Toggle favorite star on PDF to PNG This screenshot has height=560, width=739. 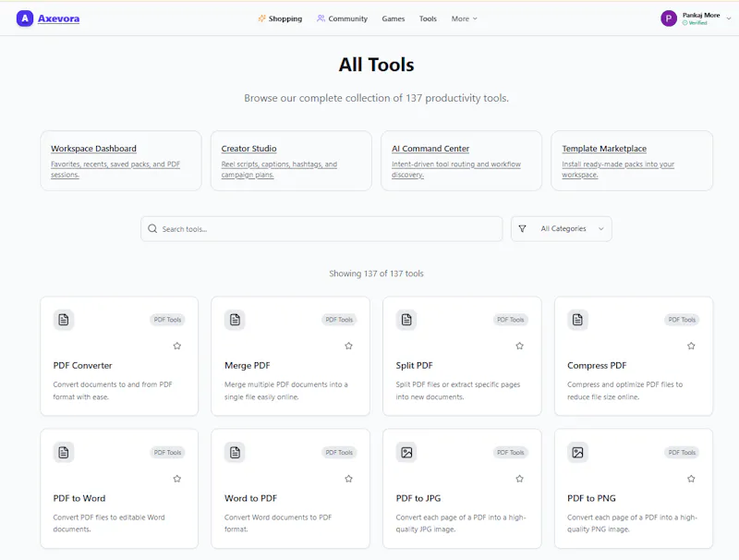click(x=691, y=479)
